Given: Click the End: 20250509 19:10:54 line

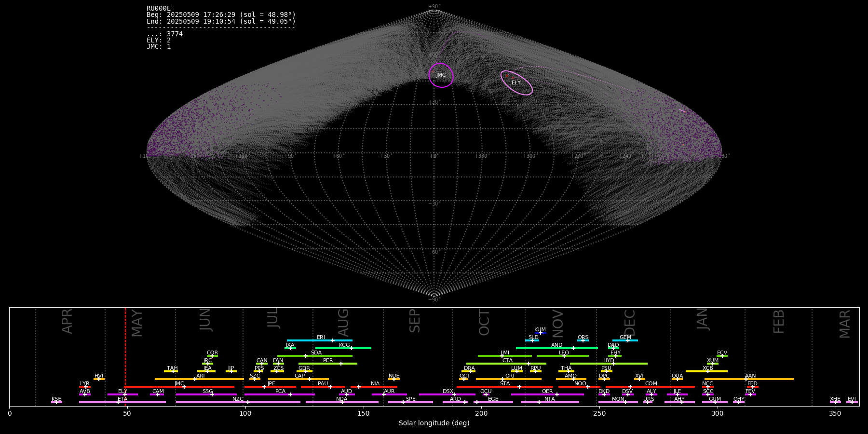Looking at the screenshot, I should point(221,22).
